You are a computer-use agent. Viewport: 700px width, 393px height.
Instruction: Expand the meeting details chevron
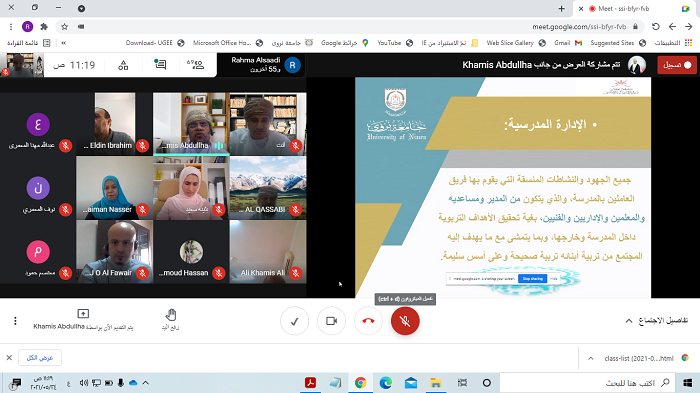pyautogui.click(x=629, y=321)
